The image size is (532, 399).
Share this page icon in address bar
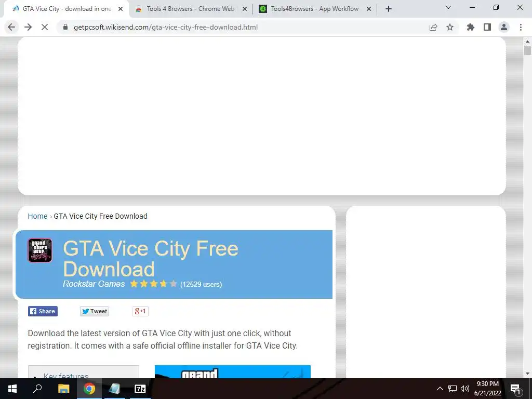tap(433, 27)
